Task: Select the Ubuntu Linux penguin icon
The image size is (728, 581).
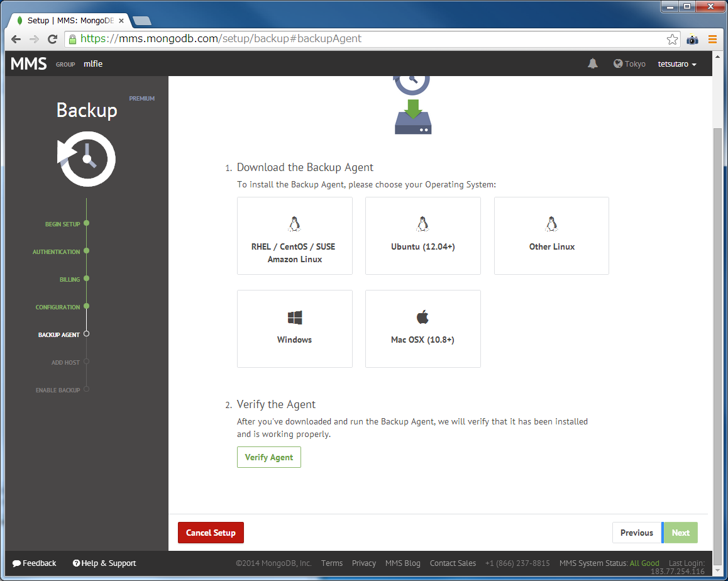Action: click(422, 223)
